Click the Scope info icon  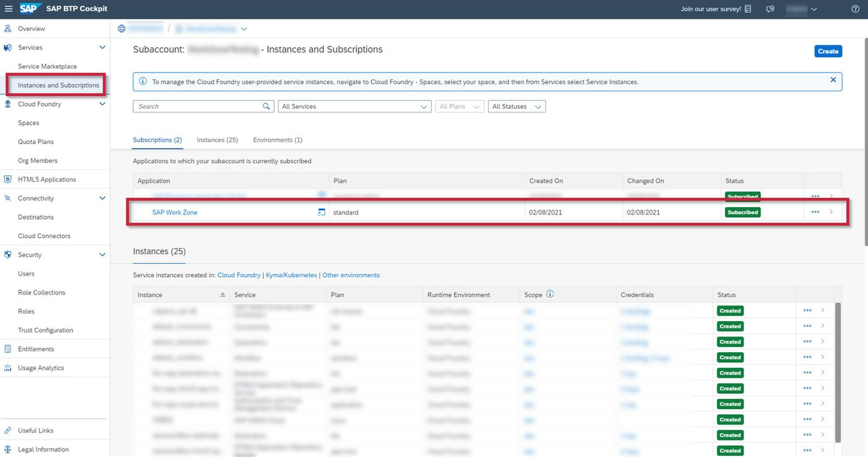(x=549, y=295)
